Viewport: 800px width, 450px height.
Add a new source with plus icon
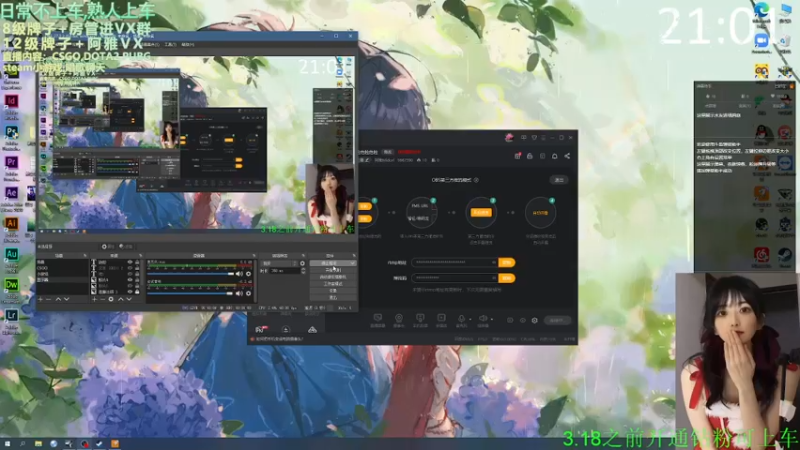click(x=94, y=299)
